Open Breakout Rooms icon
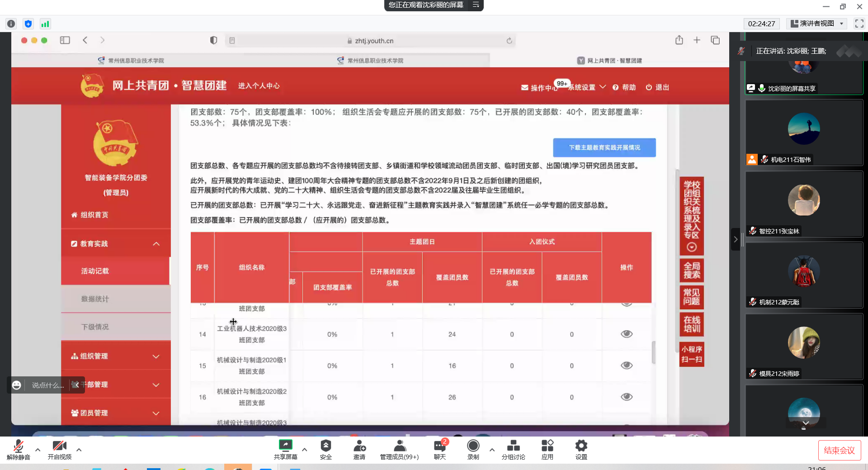Viewport: 868px width, 470px height. point(513,446)
